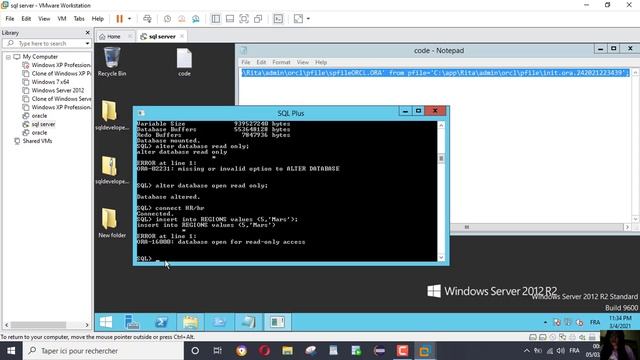Click SQL Plus scroll down arrow
640x360 pixels.
click(x=441, y=257)
